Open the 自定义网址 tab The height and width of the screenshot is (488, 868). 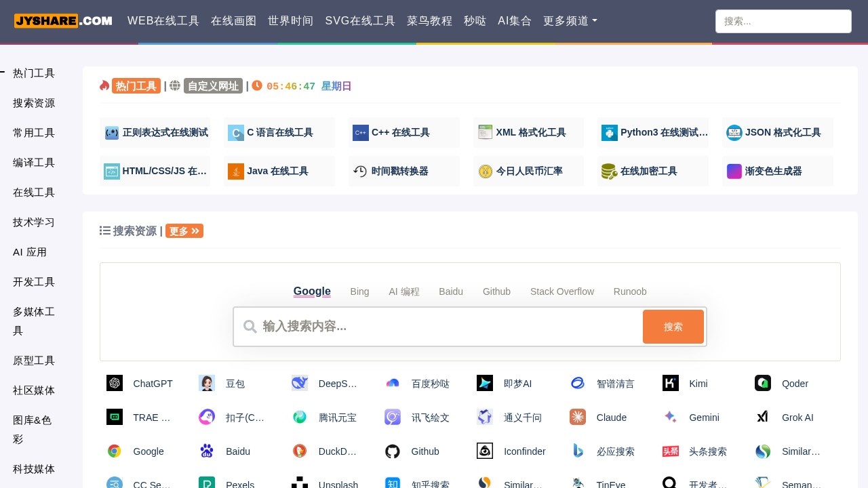tap(213, 86)
